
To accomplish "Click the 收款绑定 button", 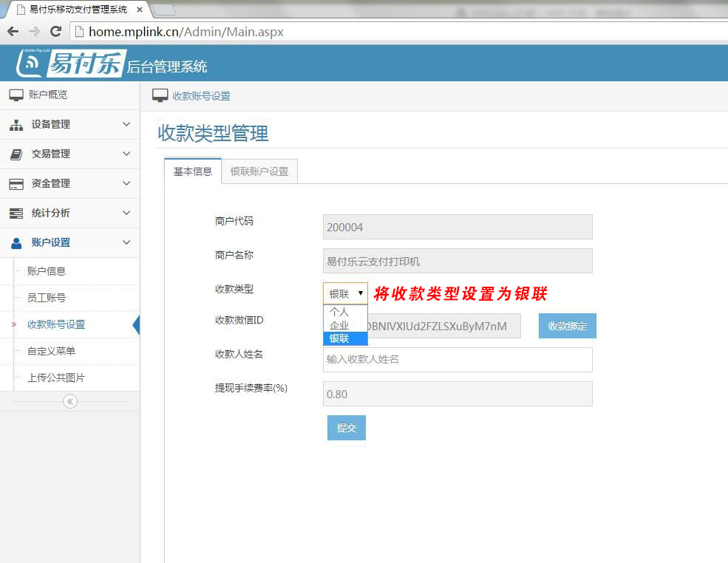I will point(567,326).
